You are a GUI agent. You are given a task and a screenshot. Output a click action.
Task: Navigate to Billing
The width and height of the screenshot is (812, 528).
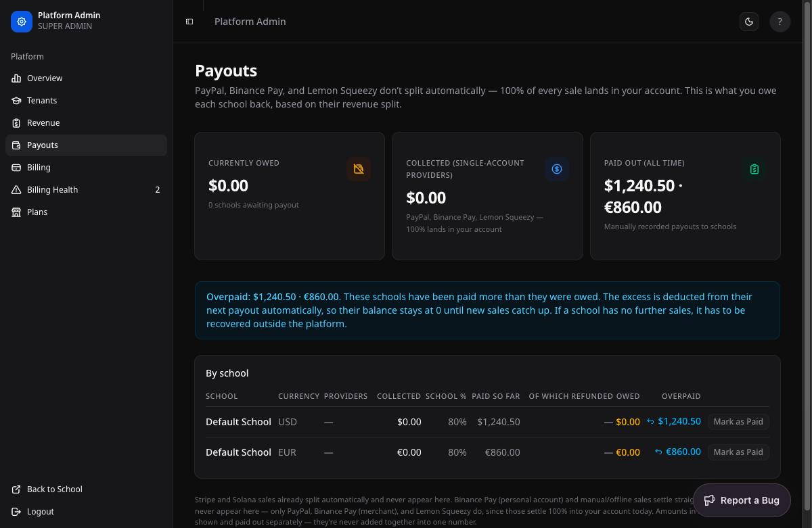tap(86, 168)
